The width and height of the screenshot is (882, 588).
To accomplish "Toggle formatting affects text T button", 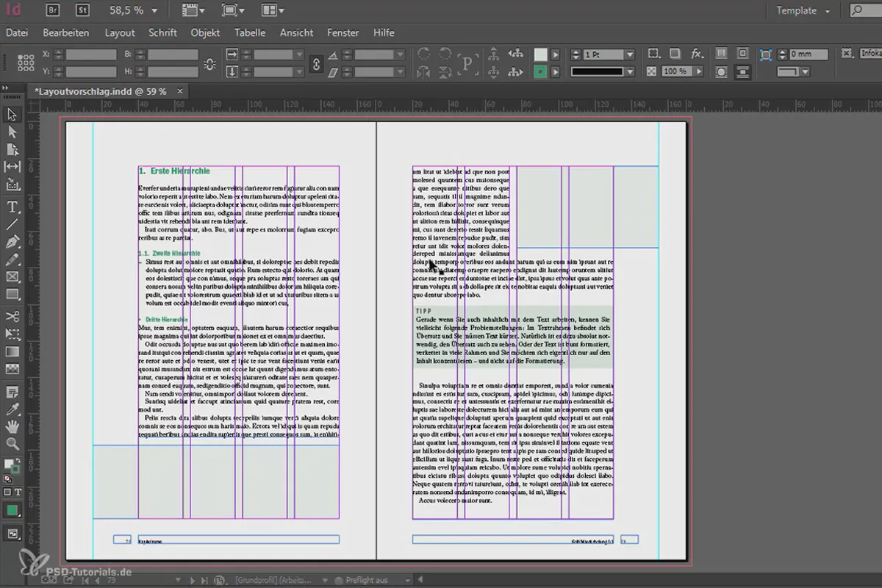I will [x=18, y=491].
